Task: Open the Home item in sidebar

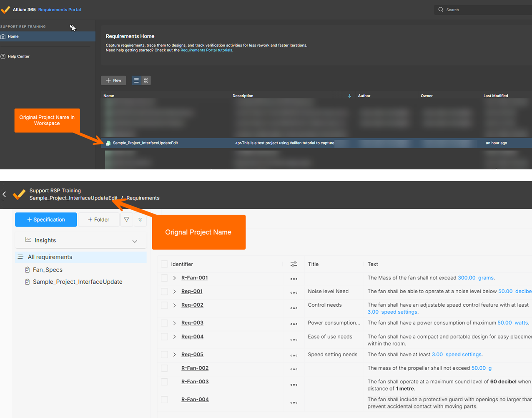Action: 48,36
